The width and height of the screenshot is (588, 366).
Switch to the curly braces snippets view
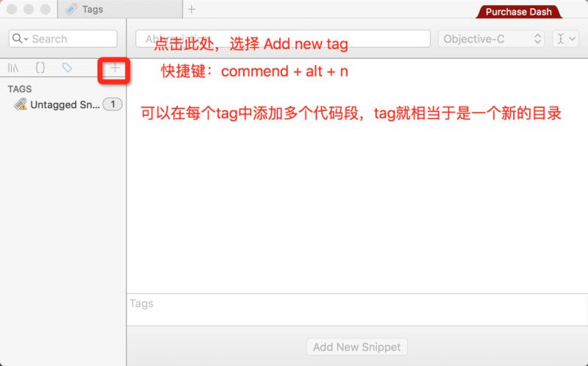(x=40, y=68)
